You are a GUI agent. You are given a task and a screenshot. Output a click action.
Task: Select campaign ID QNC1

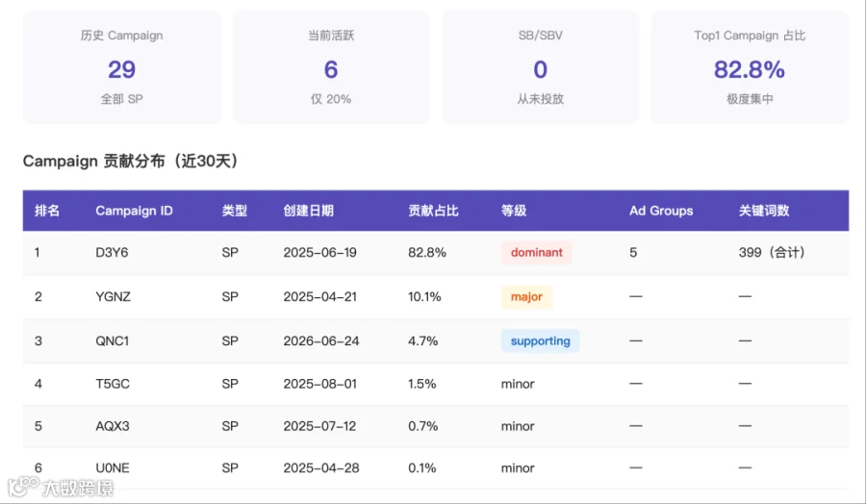click(113, 340)
